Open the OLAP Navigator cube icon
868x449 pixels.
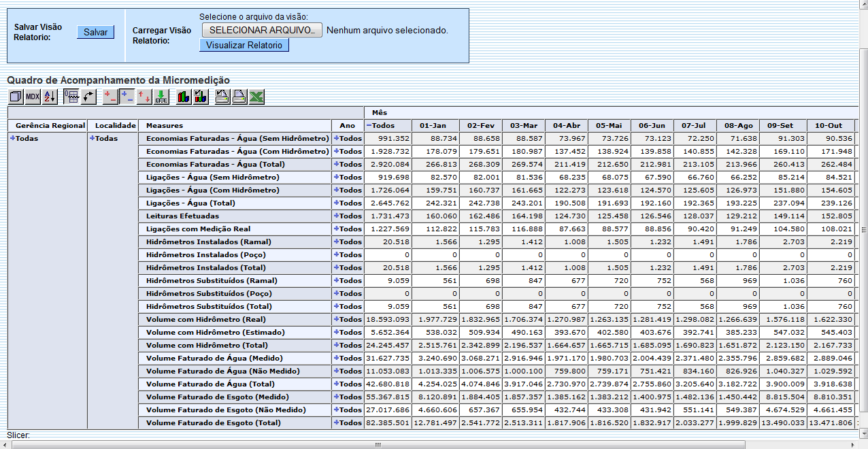[x=15, y=97]
